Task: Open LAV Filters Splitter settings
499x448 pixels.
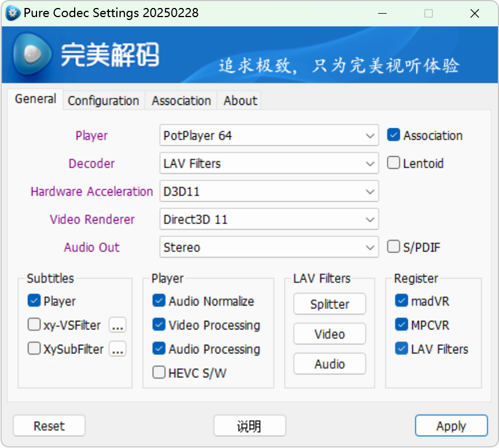Action: [330, 304]
